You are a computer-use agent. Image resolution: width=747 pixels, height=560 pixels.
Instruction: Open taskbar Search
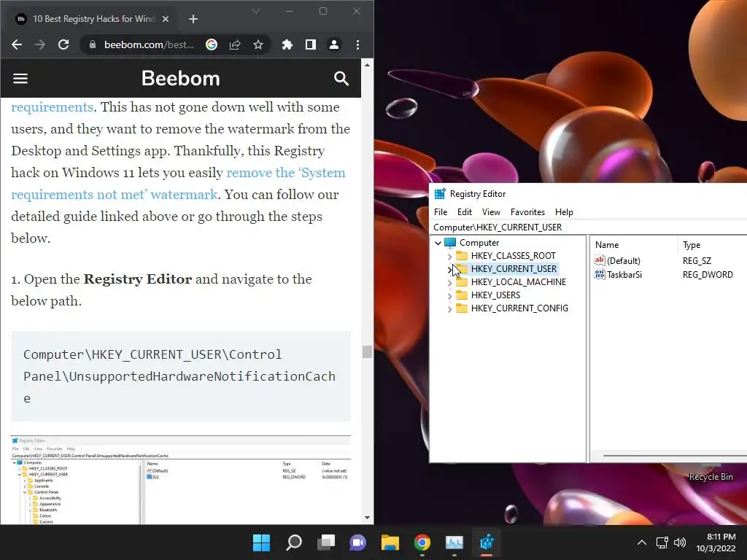coord(294,542)
